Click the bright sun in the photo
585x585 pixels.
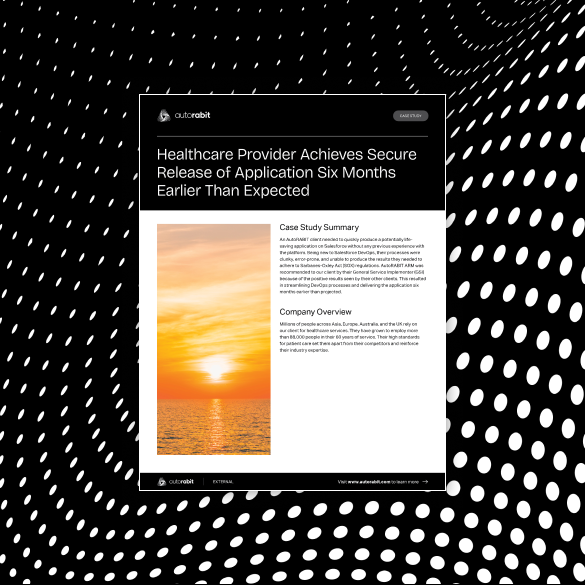pos(216,368)
